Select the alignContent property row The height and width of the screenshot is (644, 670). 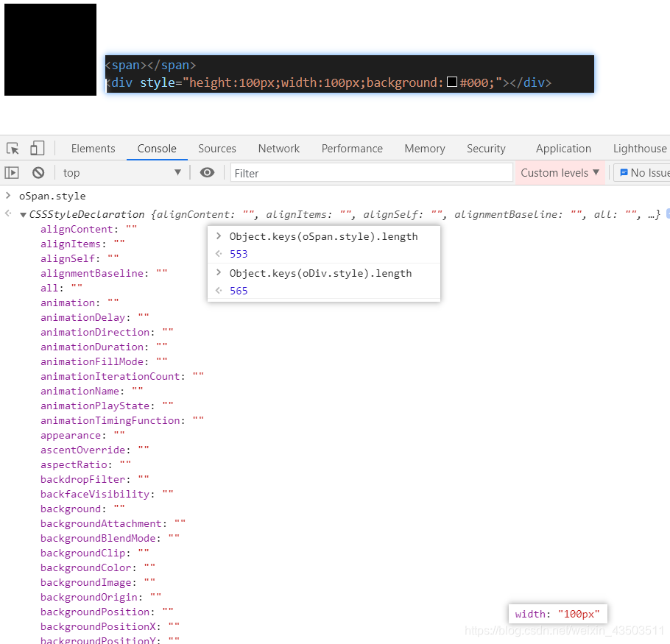pos(89,230)
